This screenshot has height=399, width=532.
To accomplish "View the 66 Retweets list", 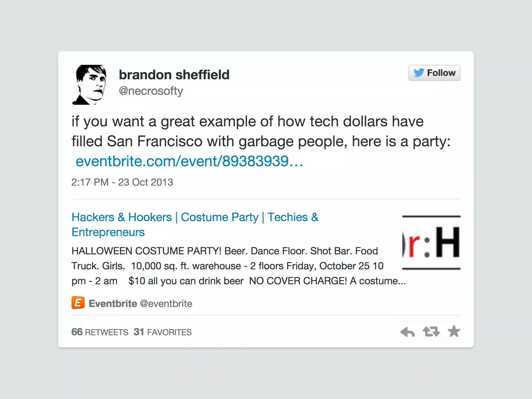I will (x=100, y=332).
